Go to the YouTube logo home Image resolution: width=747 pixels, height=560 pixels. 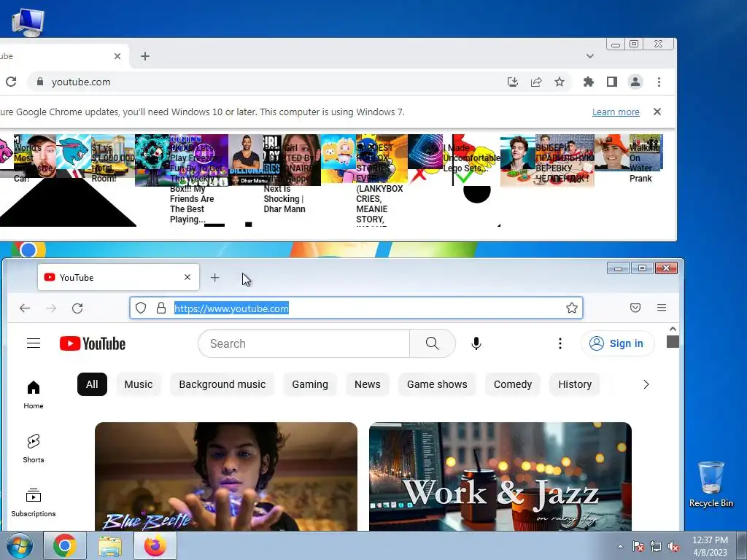[x=93, y=343]
